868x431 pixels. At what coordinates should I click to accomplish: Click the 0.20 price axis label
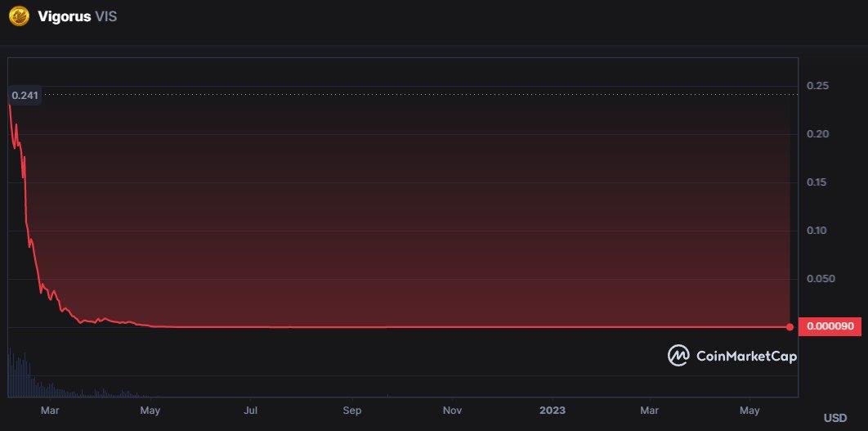[817, 134]
